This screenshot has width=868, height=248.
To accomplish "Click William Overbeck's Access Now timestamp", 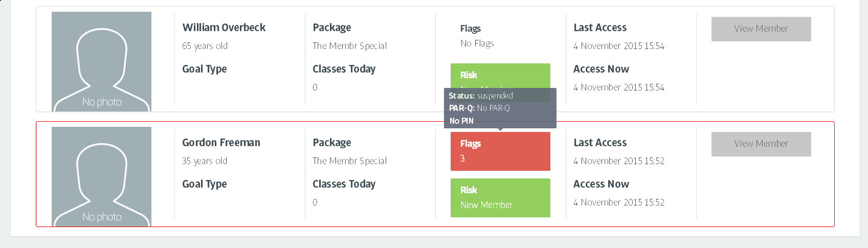I will (619, 87).
